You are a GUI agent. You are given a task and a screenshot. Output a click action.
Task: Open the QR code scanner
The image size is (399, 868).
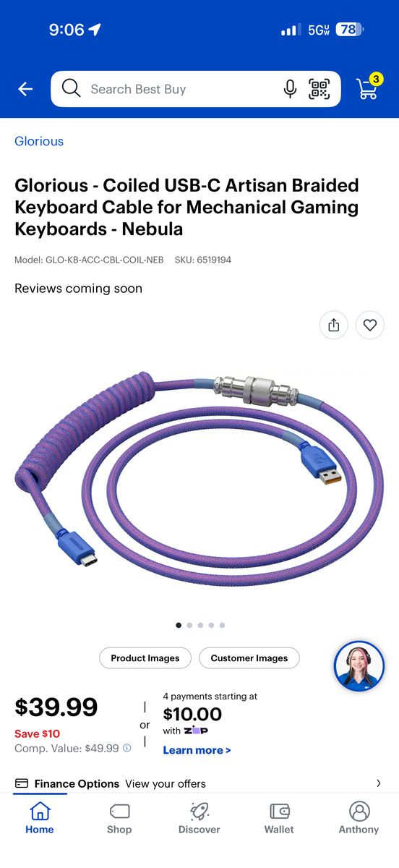319,89
